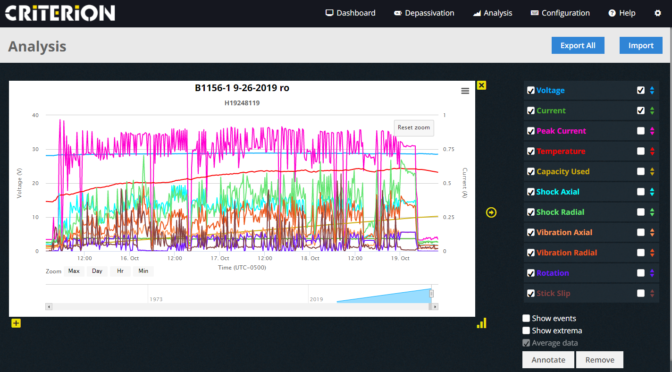The height and width of the screenshot is (372, 672).
Task: Click Vibration Axial axis up-down arrows
Action: click(x=652, y=232)
